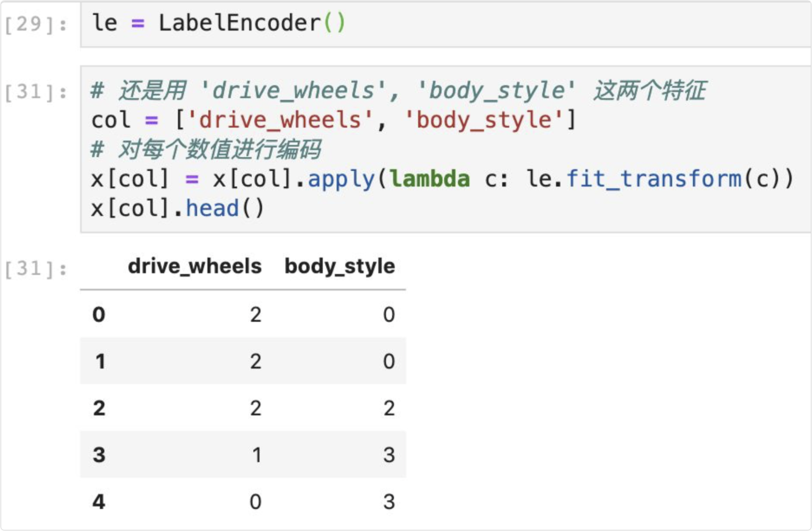Click the line col = ['drive_wheels', 'body_style']
Viewport: 812px width, 531px height.
334,120
